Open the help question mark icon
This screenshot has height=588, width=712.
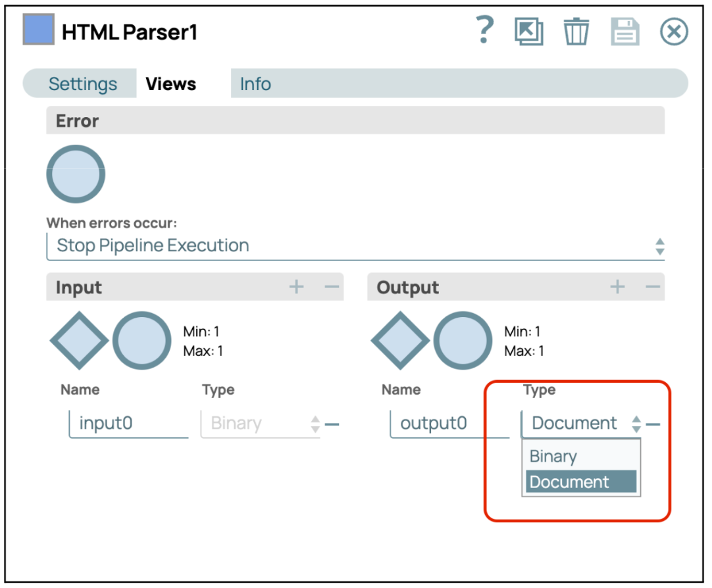[484, 31]
